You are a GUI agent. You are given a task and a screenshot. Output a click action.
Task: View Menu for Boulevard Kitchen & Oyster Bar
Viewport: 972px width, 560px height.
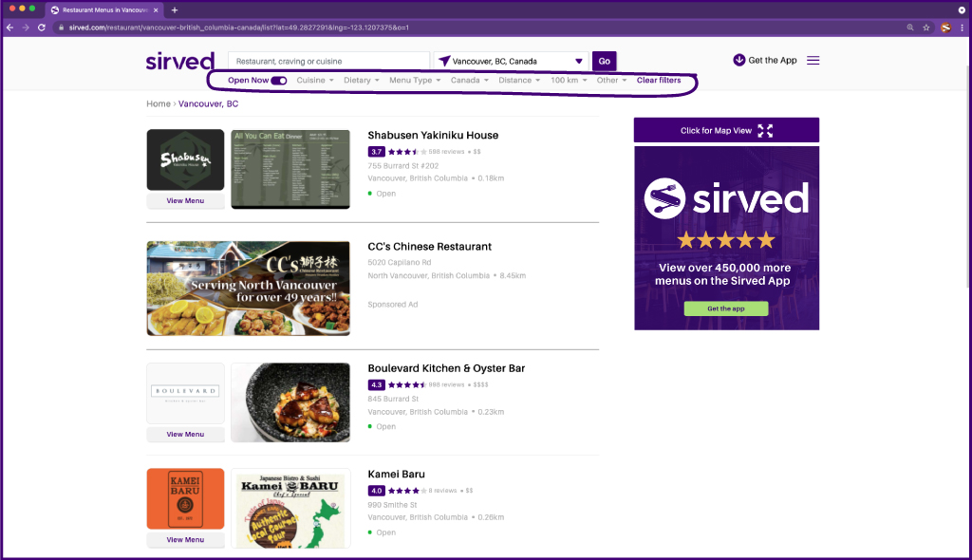pos(185,434)
